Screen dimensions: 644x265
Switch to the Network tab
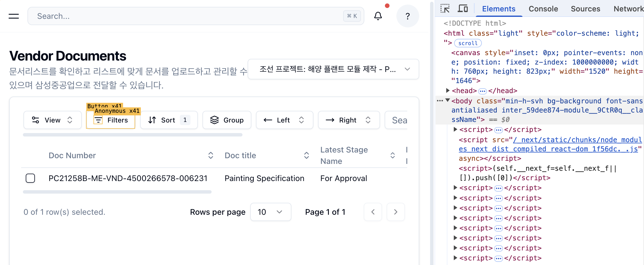(x=629, y=9)
